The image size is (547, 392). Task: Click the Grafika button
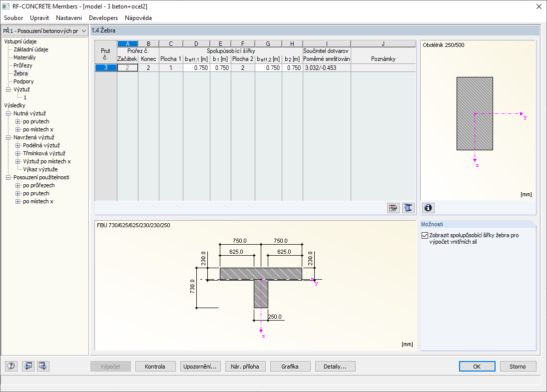[x=290, y=366]
